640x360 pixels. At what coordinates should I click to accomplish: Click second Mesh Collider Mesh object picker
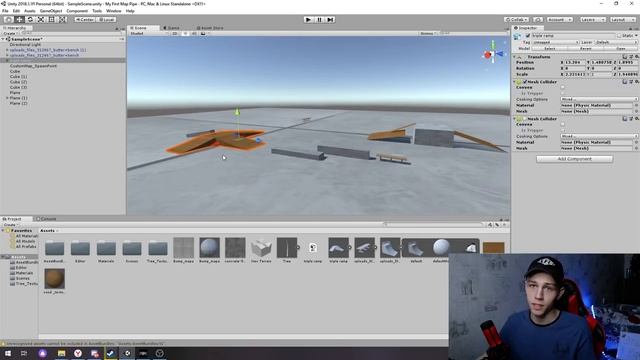click(636, 148)
